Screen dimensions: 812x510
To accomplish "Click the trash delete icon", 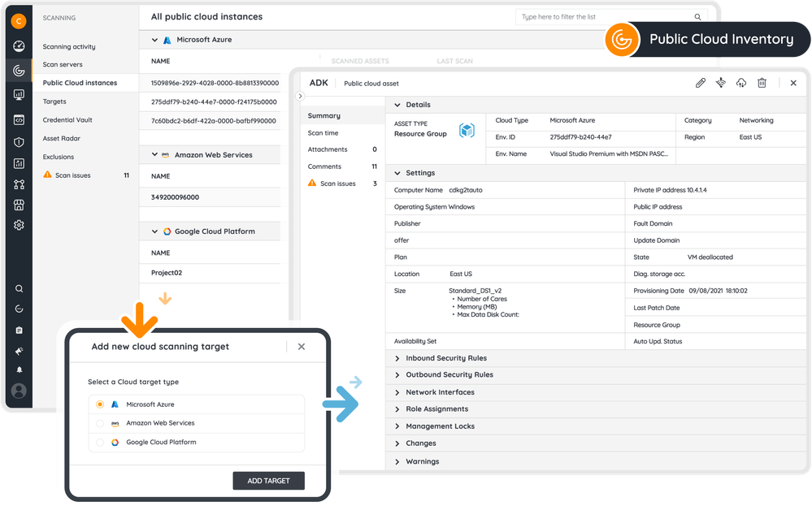I will (762, 83).
